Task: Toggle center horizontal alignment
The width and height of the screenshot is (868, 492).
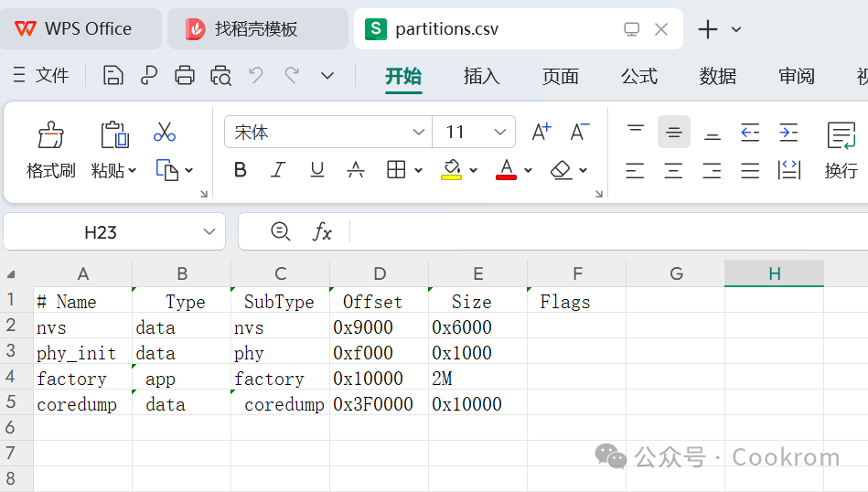Action: [x=674, y=170]
